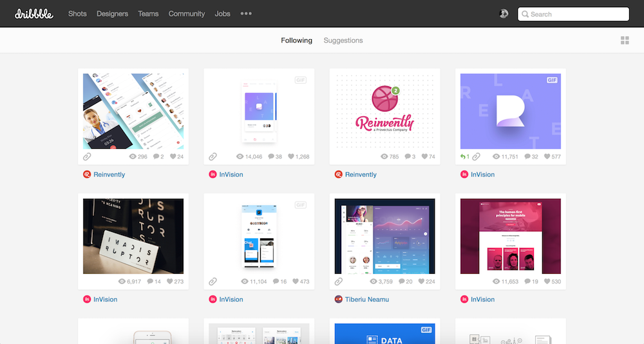Open InVision link under the purple R shot
This screenshot has width=644, height=344.
click(x=482, y=175)
